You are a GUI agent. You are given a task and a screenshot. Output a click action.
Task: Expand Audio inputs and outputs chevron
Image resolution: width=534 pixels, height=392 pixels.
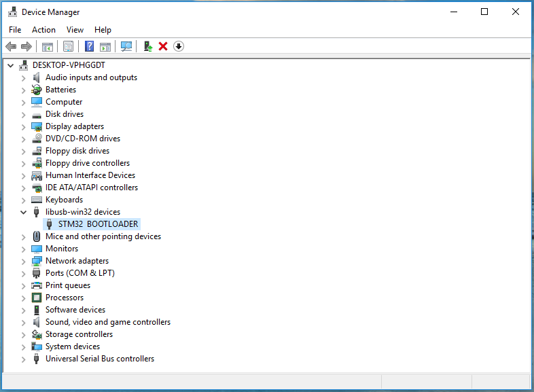[x=24, y=78]
